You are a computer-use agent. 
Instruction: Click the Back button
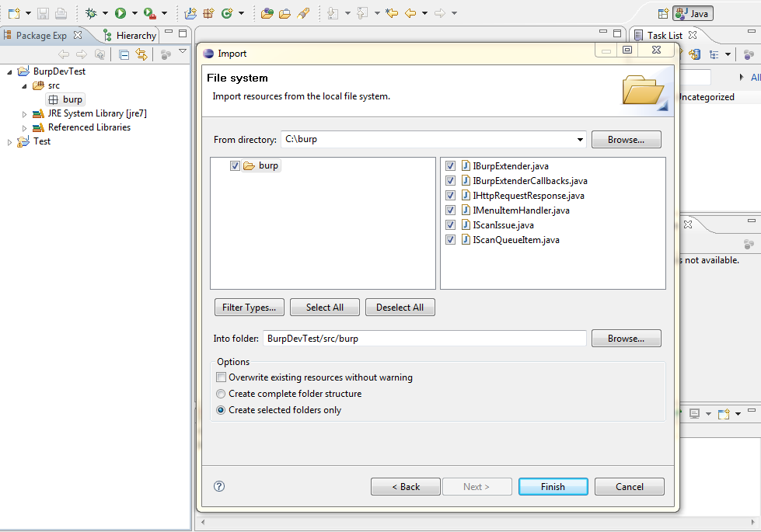(406, 486)
